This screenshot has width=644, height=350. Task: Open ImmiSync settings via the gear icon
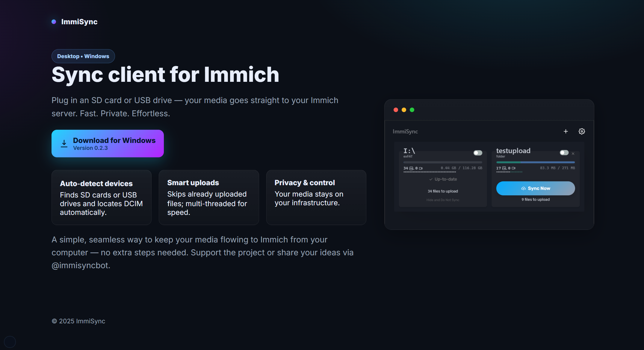click(x=582, y=131)
